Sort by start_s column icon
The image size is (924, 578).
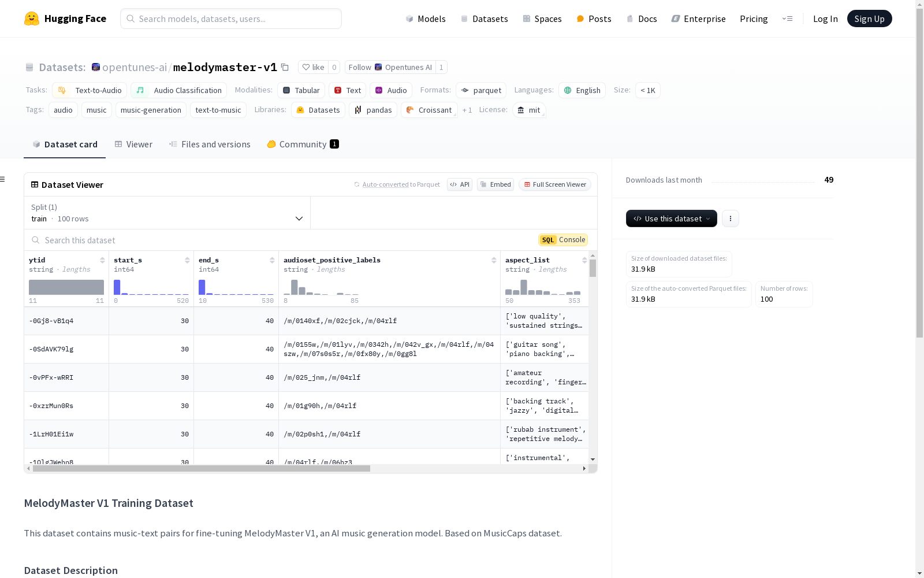click(187, 260)
